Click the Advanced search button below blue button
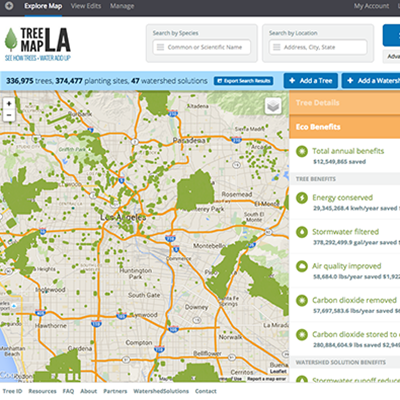The width and height of the screenshot is (400, 400). 391,57
